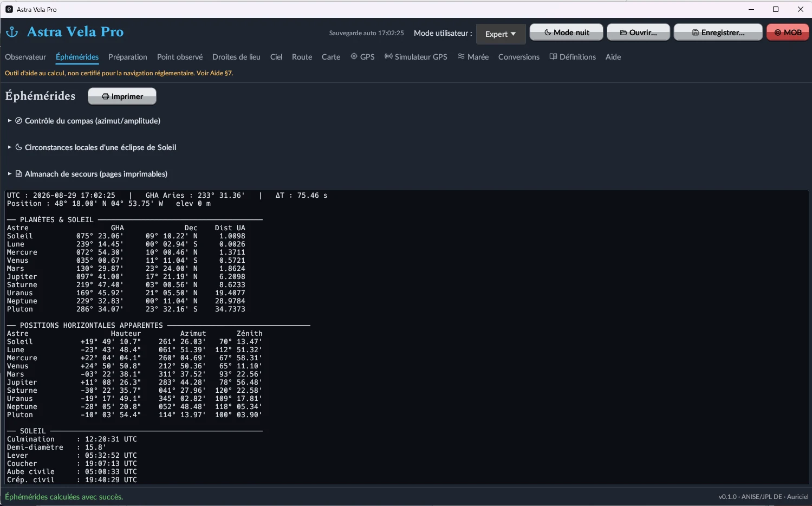Click the broadcast icon beside Simulateur GPS
Screen dimensions: 812x506
(388, 56)
